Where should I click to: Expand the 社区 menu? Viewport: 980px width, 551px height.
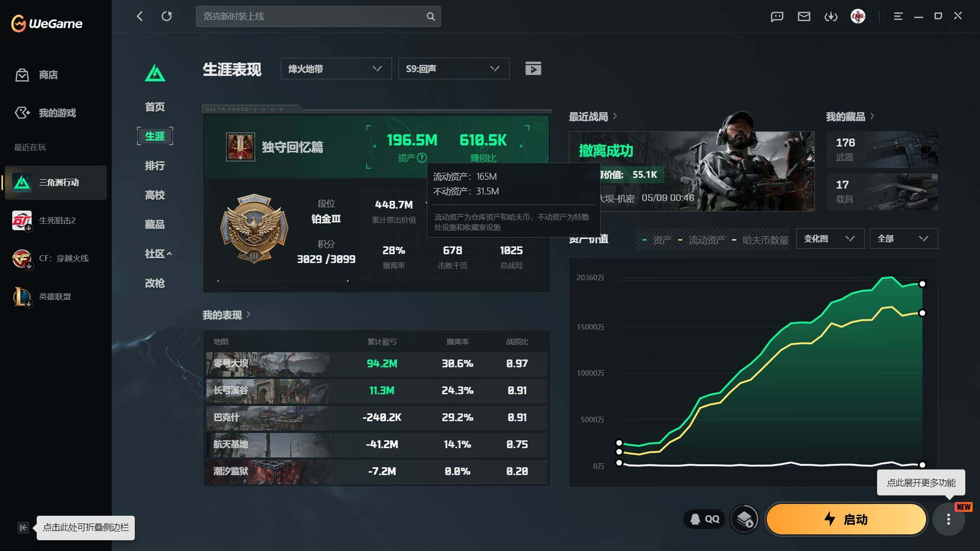click(x=158, y=254)
